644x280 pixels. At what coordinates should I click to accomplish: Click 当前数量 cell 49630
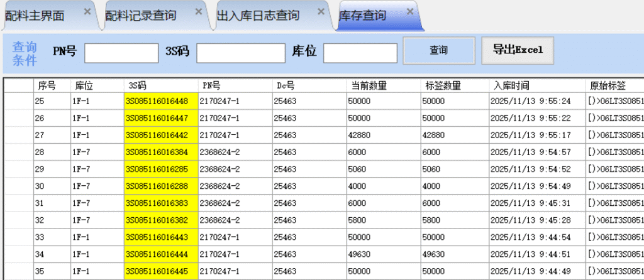pyautogui.click(x=384, y=254)
